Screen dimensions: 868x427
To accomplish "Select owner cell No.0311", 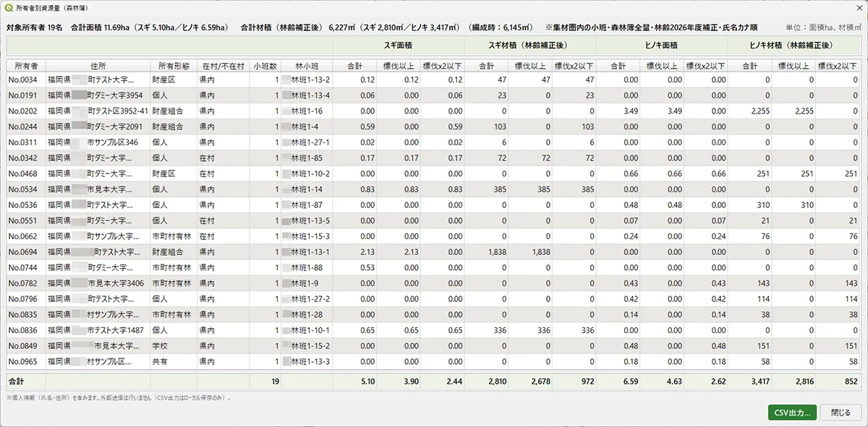I will click(x=25, y=142).
